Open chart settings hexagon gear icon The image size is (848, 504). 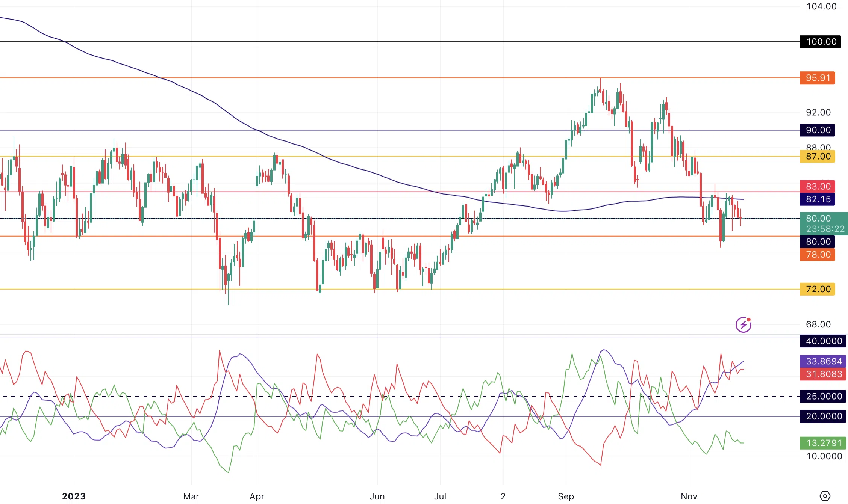pyautogui.click(x=824, y=496)
